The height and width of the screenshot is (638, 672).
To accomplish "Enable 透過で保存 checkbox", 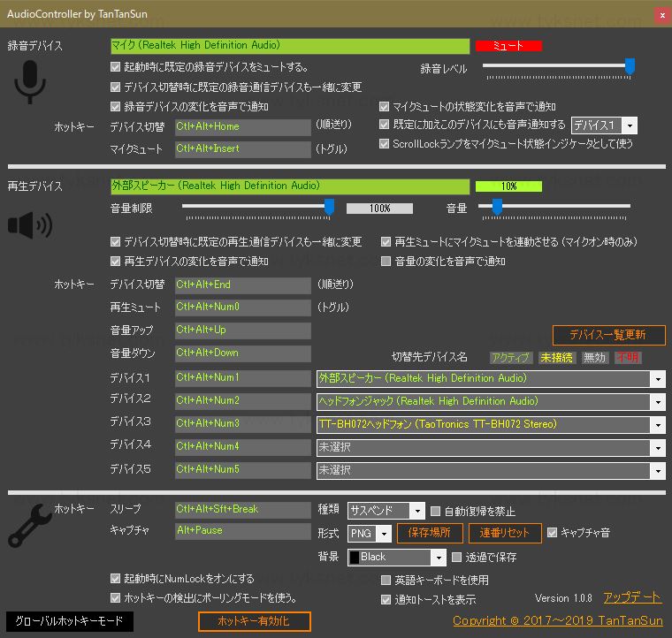I will point(457,557).
